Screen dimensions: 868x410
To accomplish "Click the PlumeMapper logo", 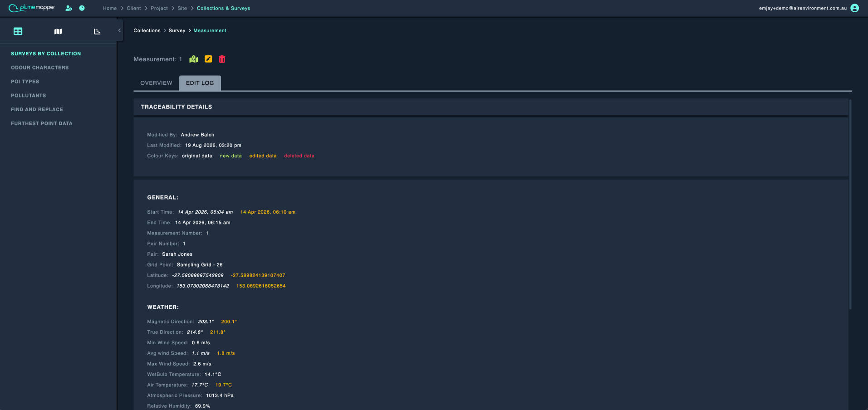I will (x=32, y=8).
